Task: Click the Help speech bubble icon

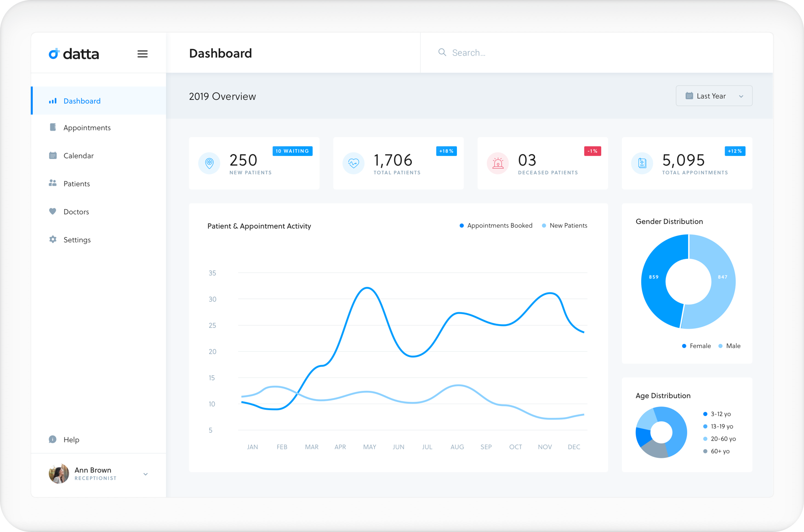Action: (x=53, y=440)
